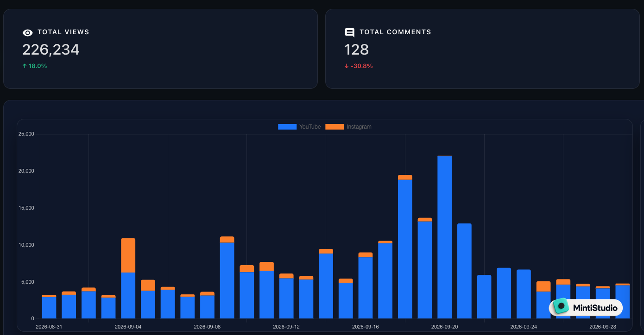Click the 2026-09-16 x-axis label
Screen dimensions: 644x335
pyautogui.click(x=366, y=327)
